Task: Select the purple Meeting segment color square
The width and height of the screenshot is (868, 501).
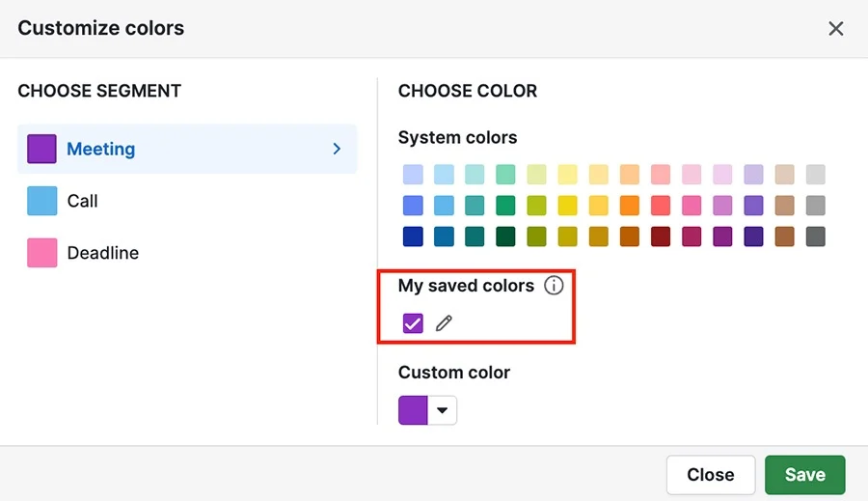Action: (x=42, y=149)
